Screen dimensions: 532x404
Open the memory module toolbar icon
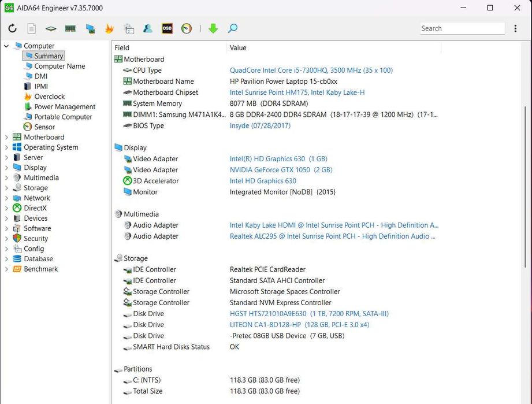click(70, 28)
